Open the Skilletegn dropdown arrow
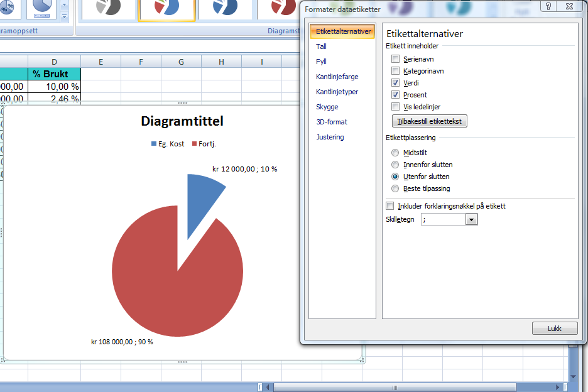Image resolution: width=588 pixels, height=392 pixels. 471,219
